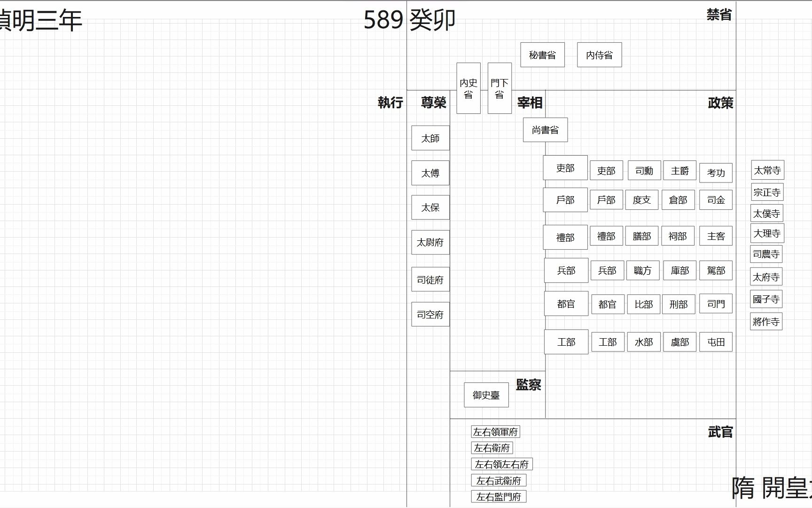Click the 監察 section heading
Image resolution: width=812 pixels, height=508 pixels.
[x=529, y=385]
